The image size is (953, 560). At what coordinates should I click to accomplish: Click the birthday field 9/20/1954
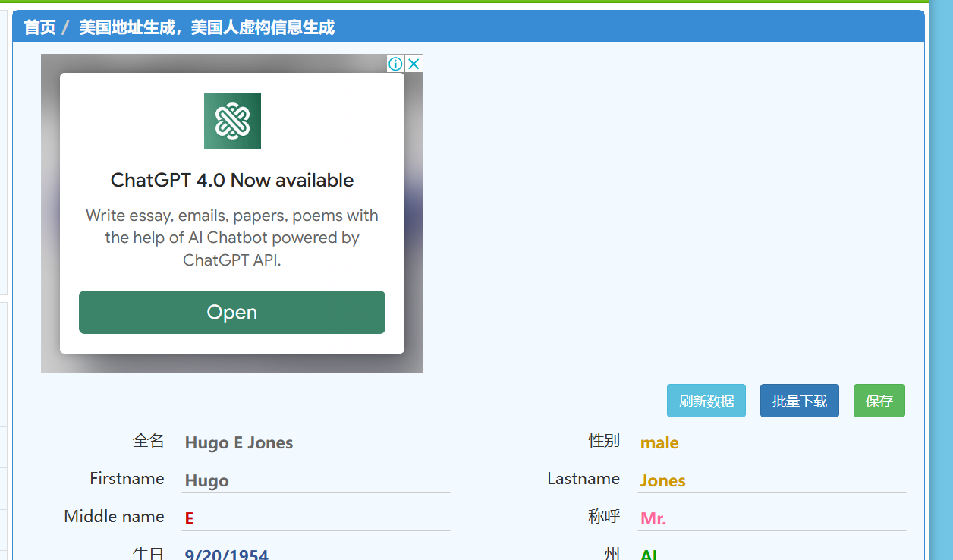(x=316, y=553)
